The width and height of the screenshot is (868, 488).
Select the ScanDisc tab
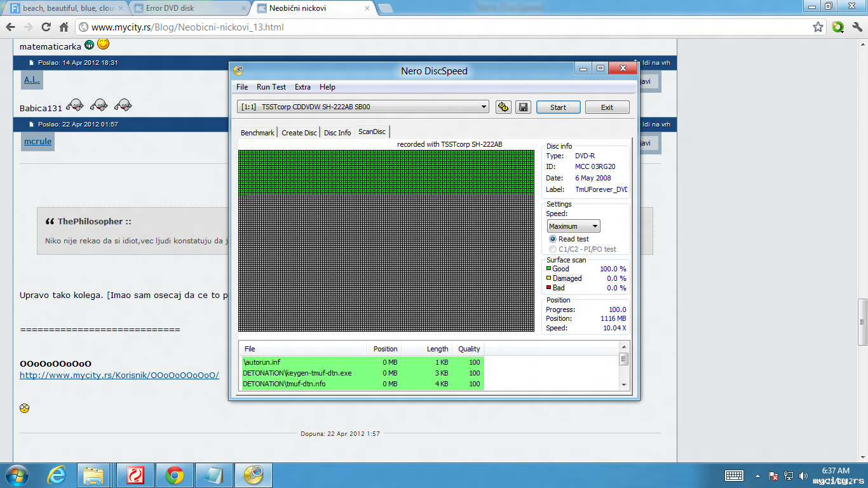(372, 132)
